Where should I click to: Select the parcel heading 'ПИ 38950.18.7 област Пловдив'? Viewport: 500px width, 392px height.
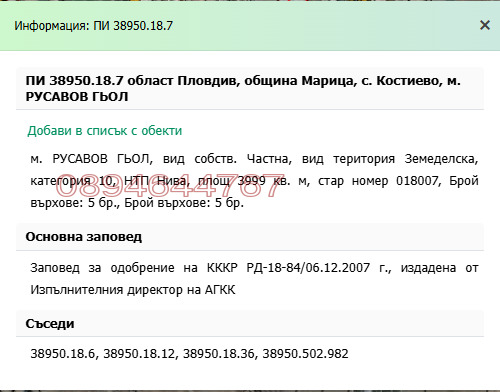click(x=133, y=81)
